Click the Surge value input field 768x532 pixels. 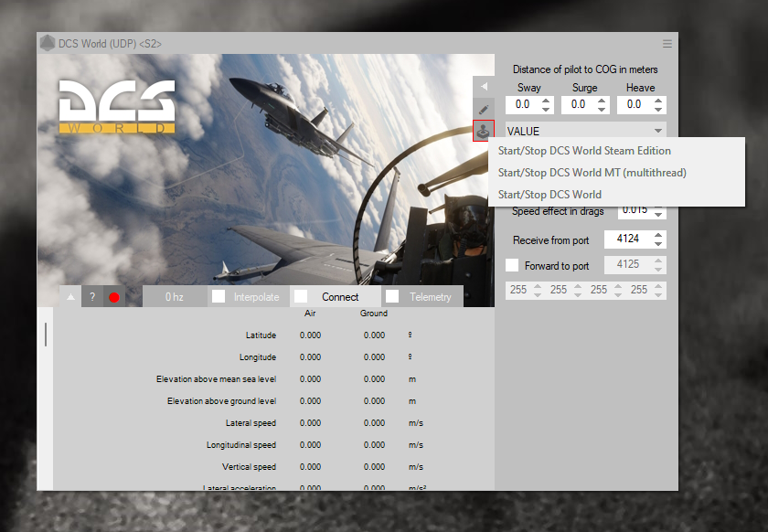point(578,105)
